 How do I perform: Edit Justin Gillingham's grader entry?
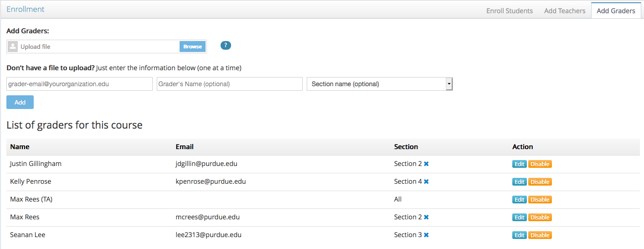coord(519,164)
